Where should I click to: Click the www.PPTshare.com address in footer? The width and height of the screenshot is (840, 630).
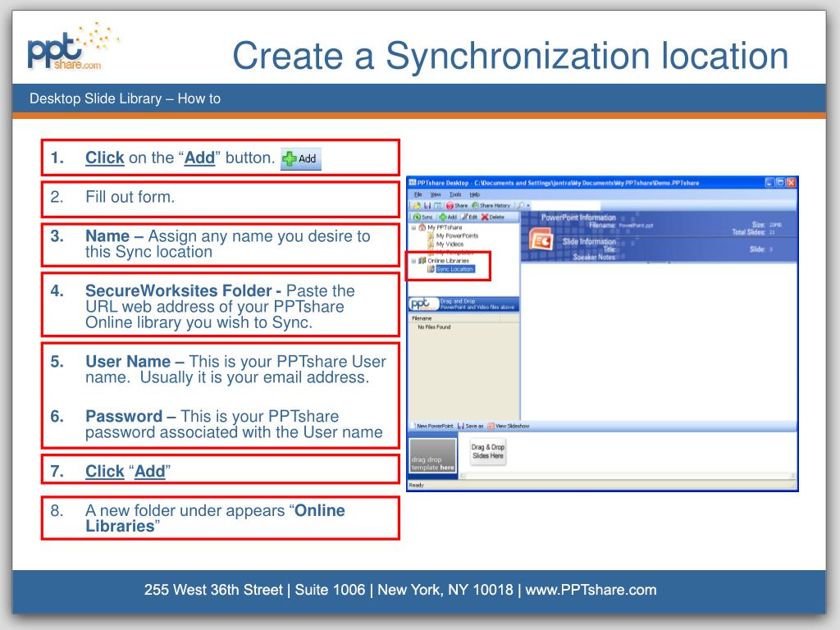point(591,590)
